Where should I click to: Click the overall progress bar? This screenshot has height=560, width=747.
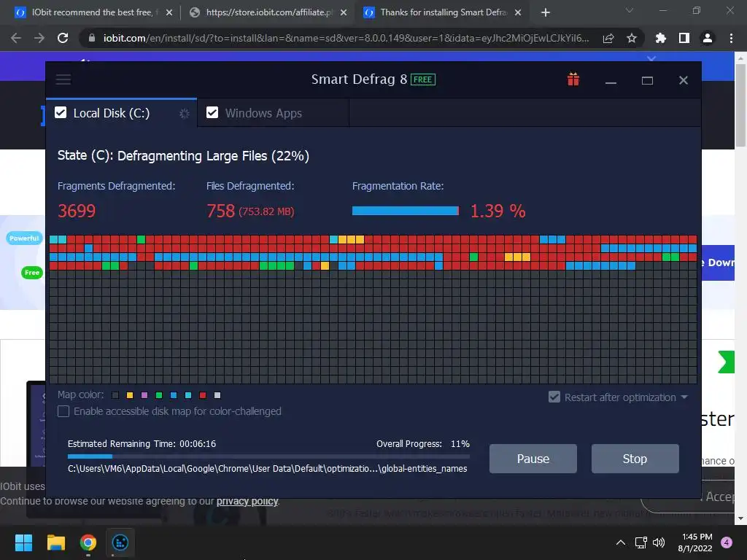pyautogui.click(x=268, y=456)
